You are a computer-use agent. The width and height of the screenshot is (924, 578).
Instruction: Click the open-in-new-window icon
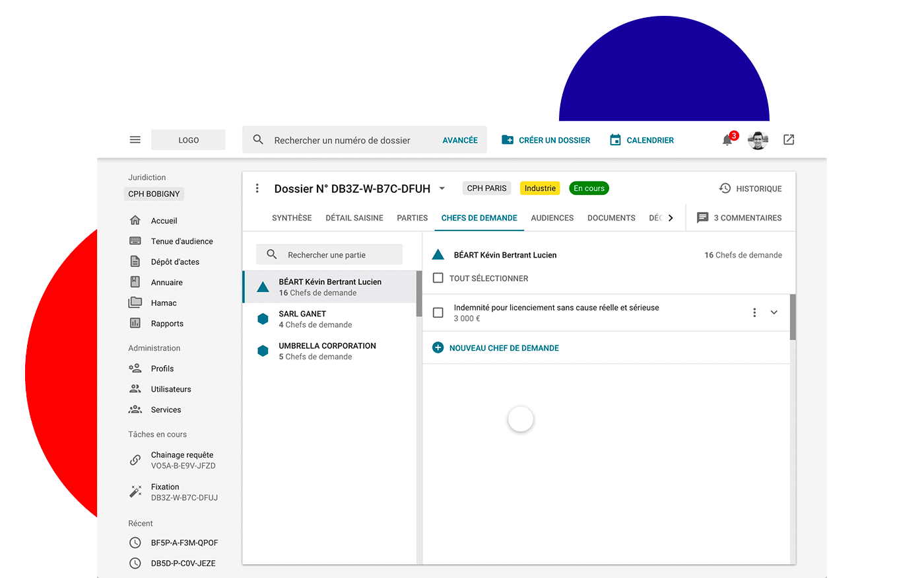pyautogui.click(x=789, y=139)
